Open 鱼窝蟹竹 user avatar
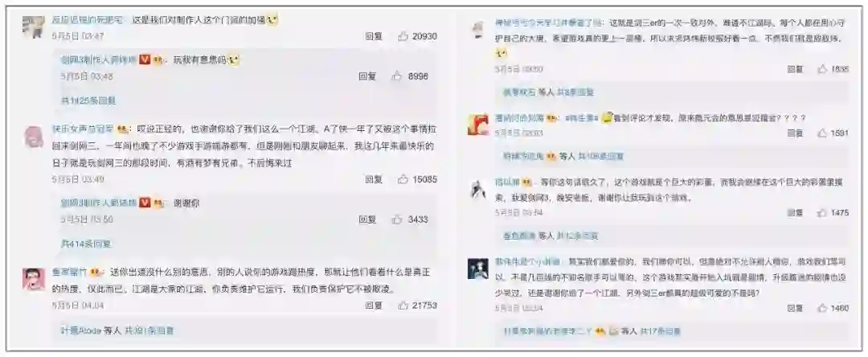 point(34,279)
